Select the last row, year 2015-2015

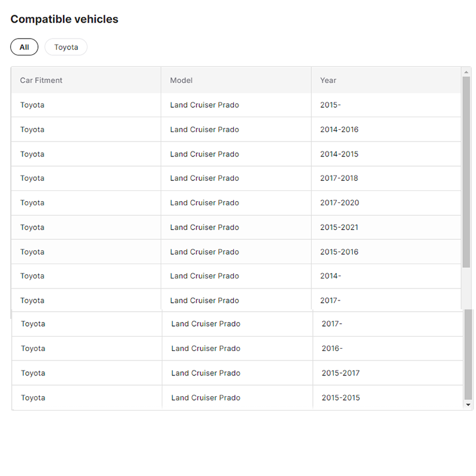236,397
